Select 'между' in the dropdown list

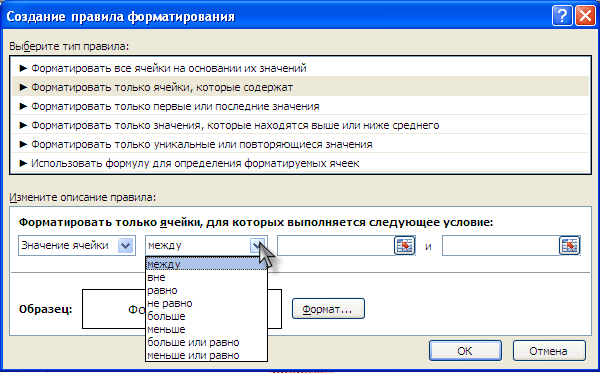point(206,264)
